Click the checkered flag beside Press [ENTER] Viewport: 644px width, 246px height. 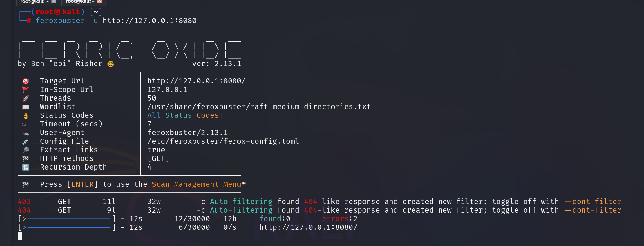pos(25,185)
